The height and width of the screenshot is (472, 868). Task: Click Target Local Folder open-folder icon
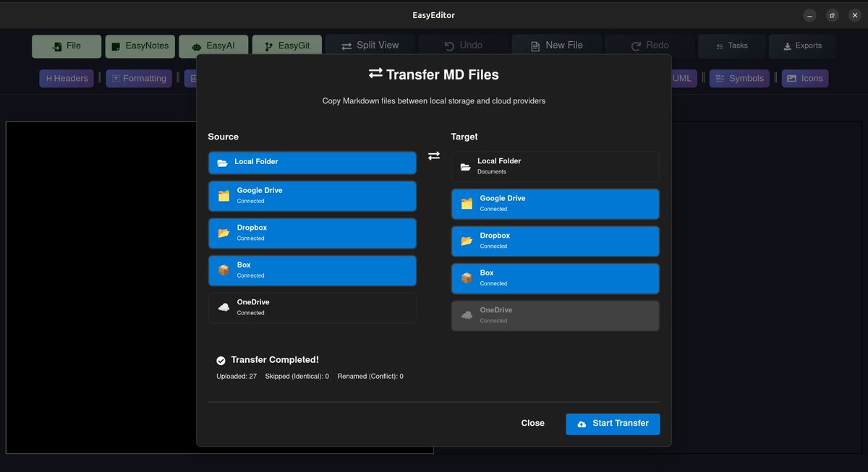click(466, 167)
